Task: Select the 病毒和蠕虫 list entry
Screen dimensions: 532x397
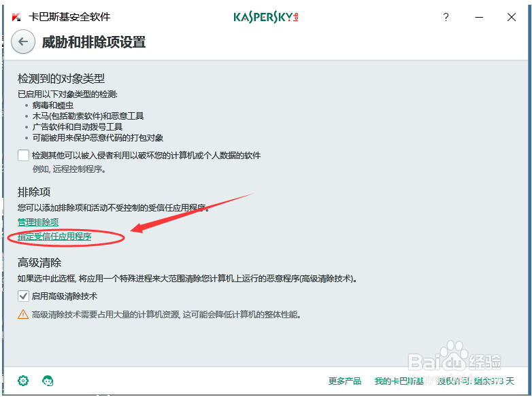Action: point(53,105)
